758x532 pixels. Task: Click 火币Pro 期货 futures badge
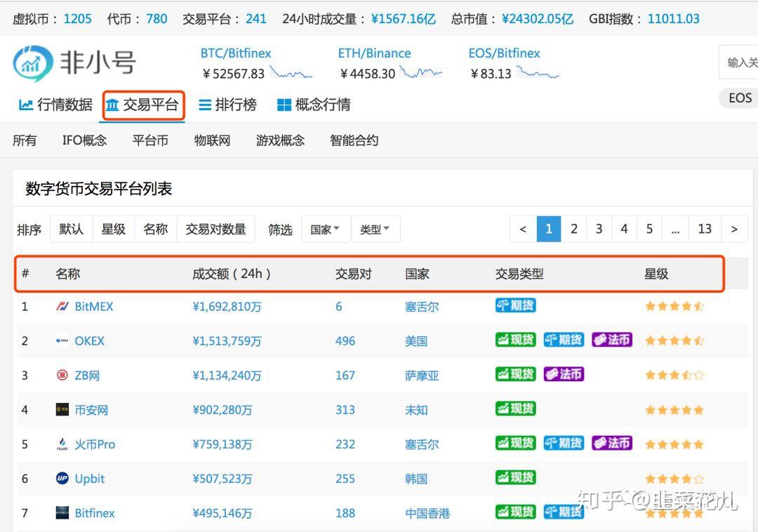(564, 443)
